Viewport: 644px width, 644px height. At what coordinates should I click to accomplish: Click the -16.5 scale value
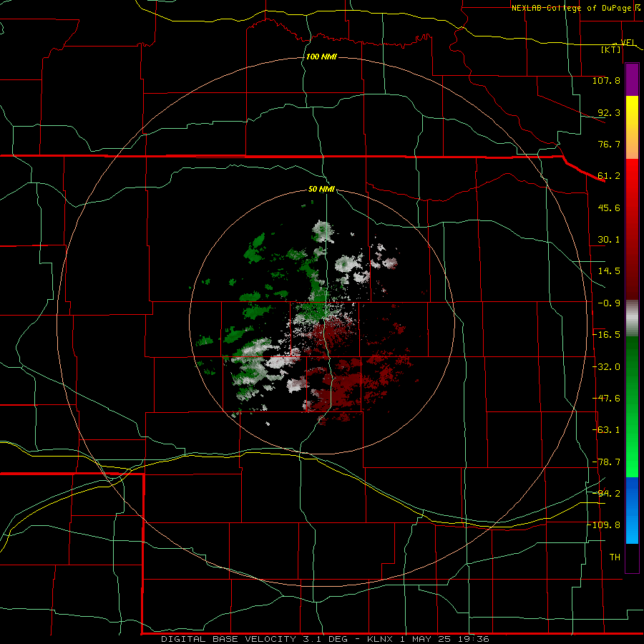606,335
